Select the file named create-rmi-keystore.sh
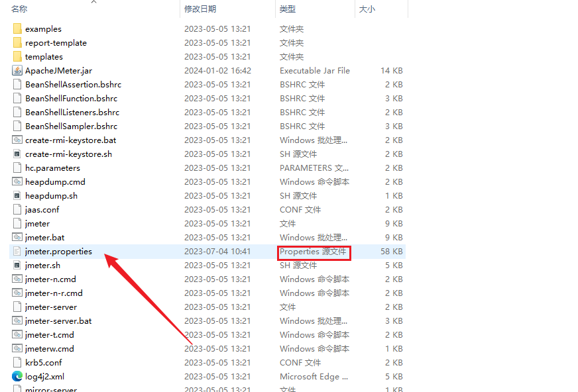This screenshot has height=392, width=578. 68,154
